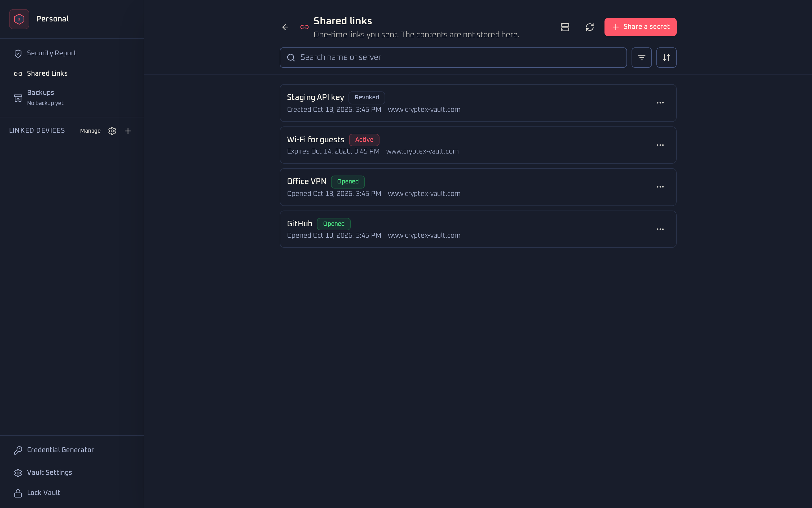Select the Wi-Fi for guests title
Screen dimensions: 812x508
click(315, 140)
